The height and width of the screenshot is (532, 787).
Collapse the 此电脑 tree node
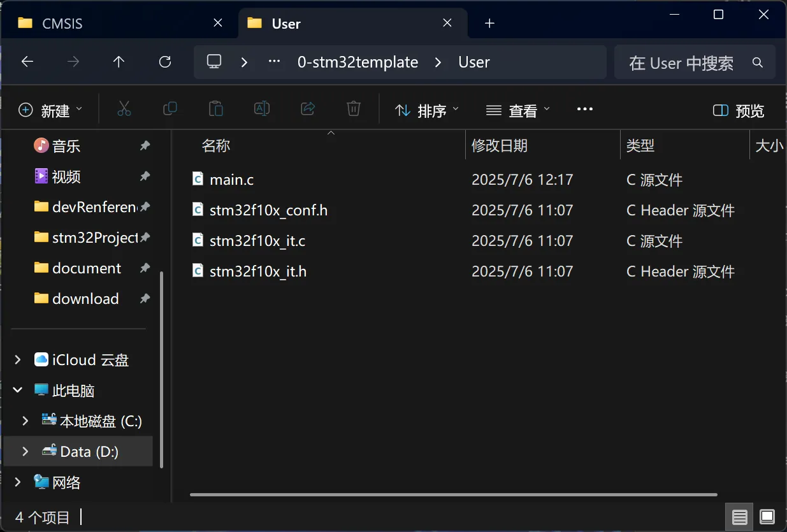pos(17,391)
